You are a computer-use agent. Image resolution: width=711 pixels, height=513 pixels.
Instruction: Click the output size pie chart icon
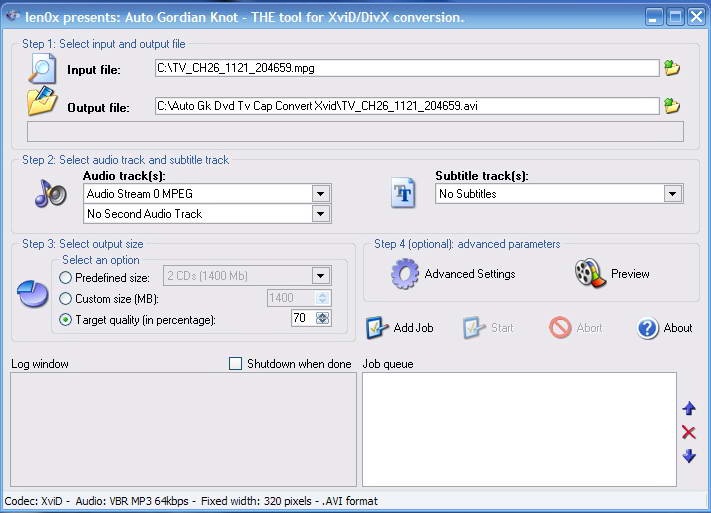click(x=33, y=293)
